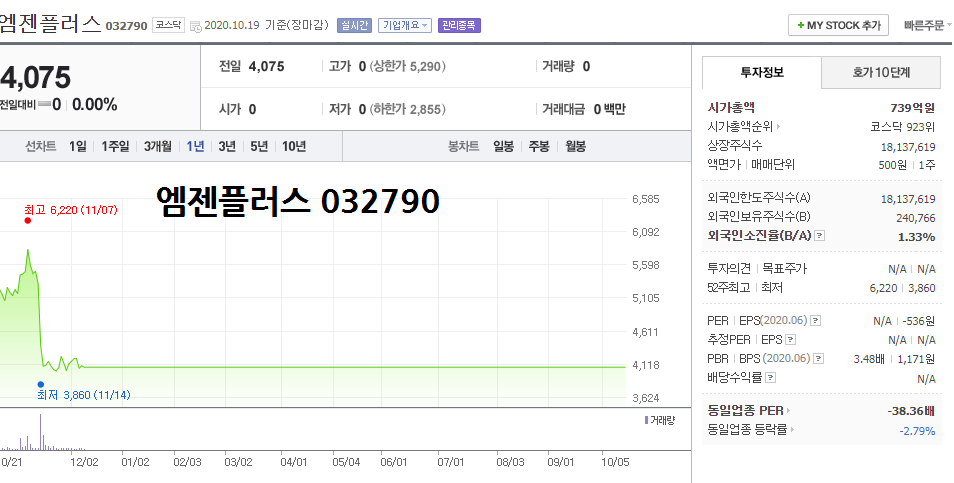Click the blue 최저 3,860 chart marker
This screenshot has height=483, width=954.
tap(41, 384)
